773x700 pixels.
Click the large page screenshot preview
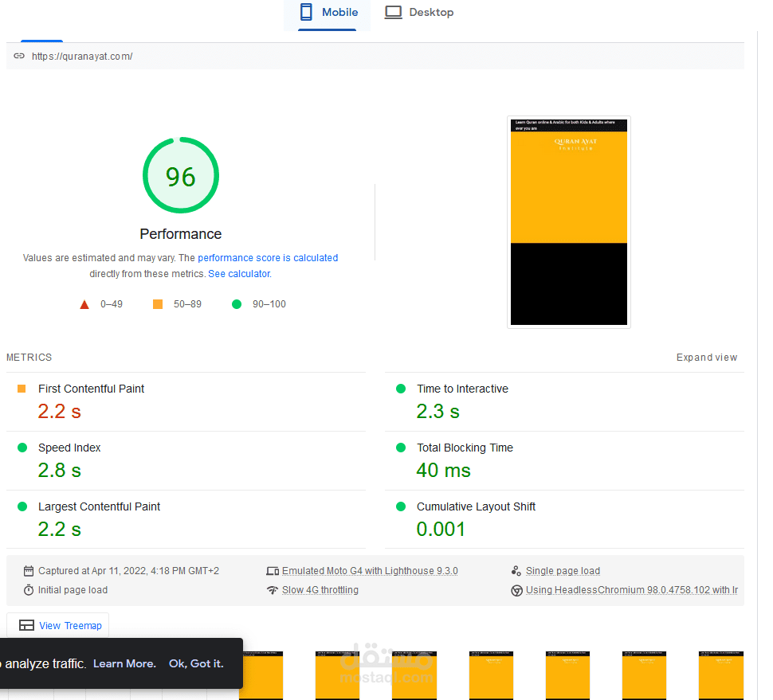(x=568, y=221)
